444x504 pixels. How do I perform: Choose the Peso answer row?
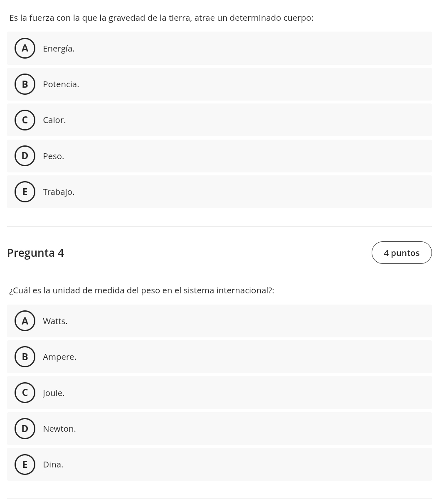click(x=220, y=156)
